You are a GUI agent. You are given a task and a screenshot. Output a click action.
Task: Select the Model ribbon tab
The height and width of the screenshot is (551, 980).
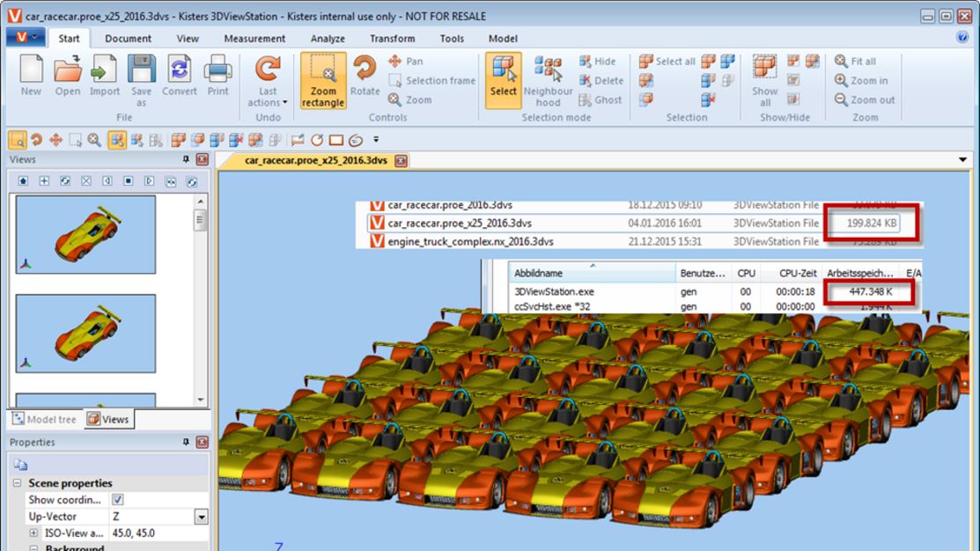coord(503,38)
